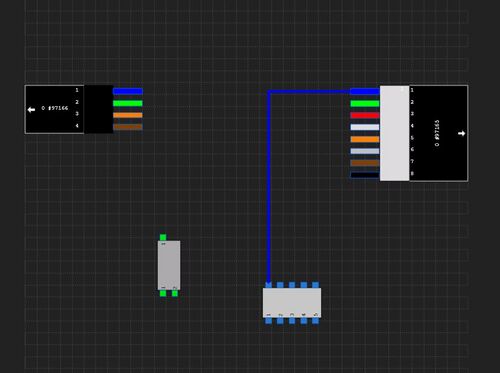500x373 pixels.
Task: Select the small gray three-pin component body
Action: point(169,265)
